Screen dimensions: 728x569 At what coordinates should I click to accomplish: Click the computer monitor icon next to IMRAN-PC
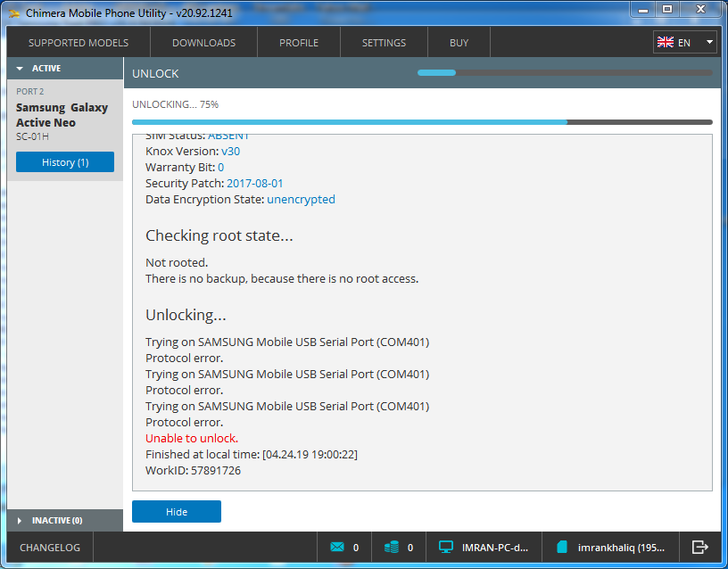pyautogui.click(x=446, y=548)
